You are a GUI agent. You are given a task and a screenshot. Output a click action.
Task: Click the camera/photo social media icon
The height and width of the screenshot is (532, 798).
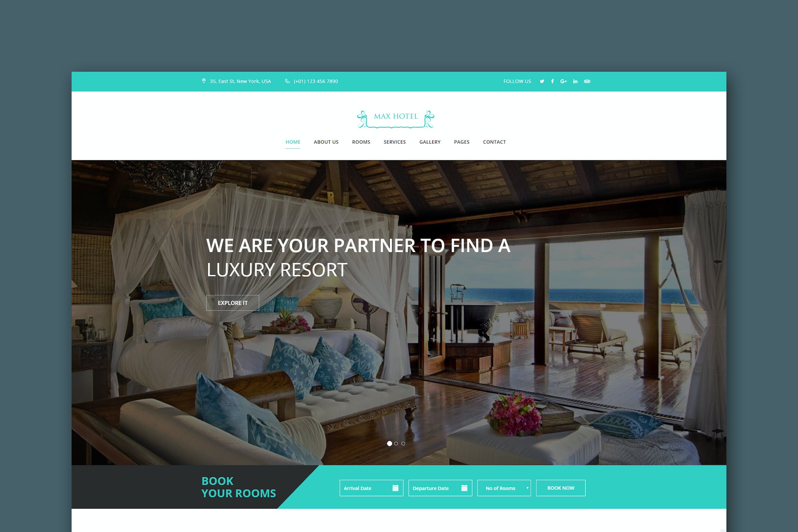pyautogui.click(x=587, y=81)
